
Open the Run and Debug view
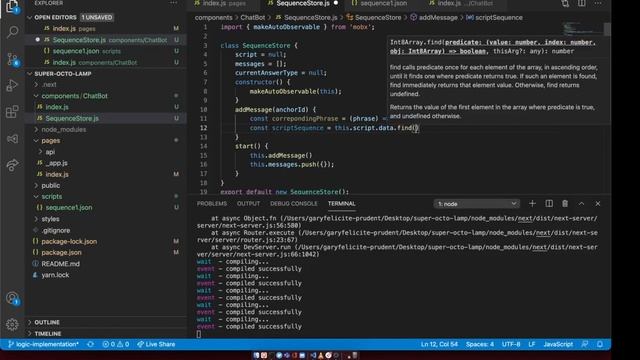point(13,85)
